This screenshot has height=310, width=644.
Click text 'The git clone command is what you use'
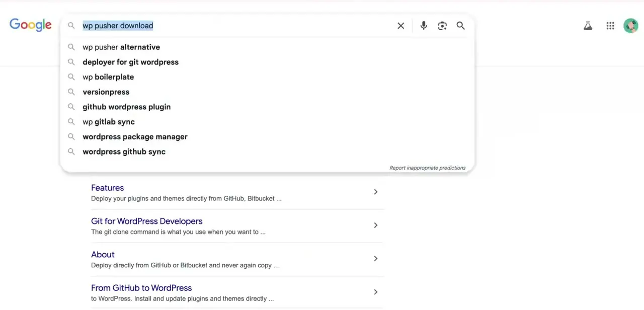point(150,232)
